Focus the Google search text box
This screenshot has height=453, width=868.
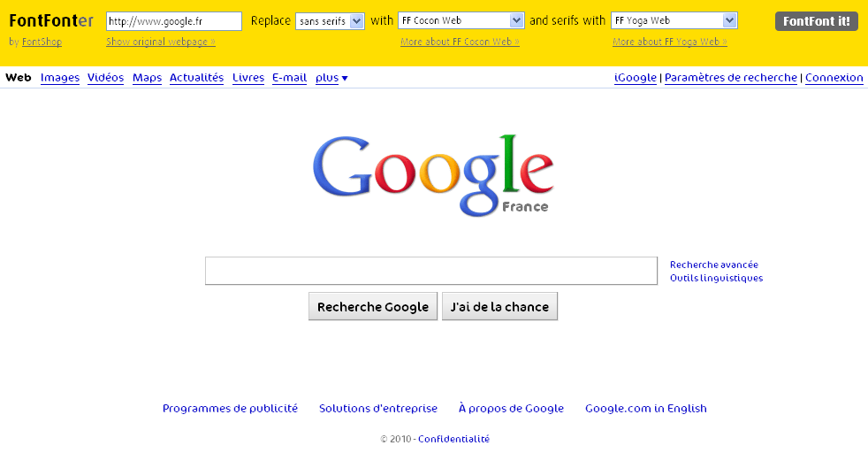point(431,271)
